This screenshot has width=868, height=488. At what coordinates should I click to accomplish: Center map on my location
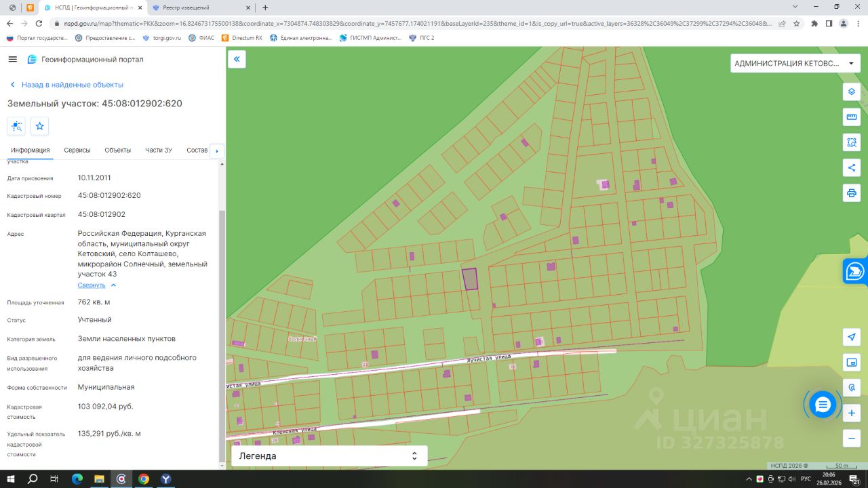tap(852, 338)
